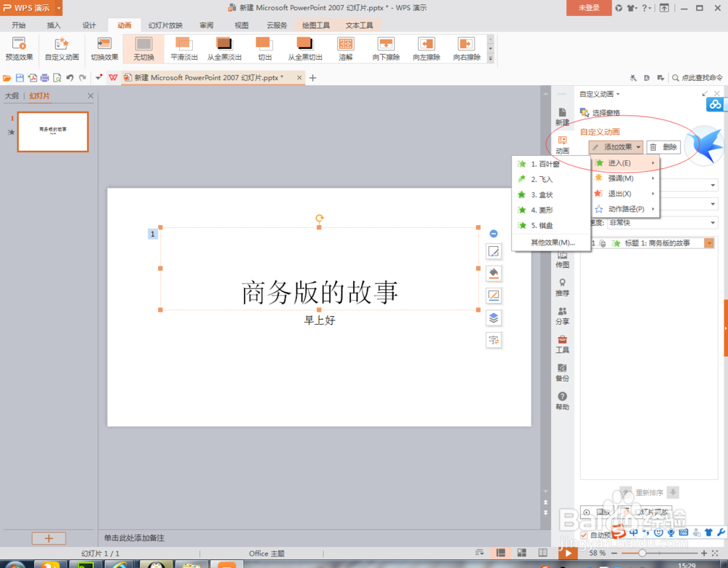The height and width of the screenshot is (568, 728).
Task: Open the 工具 (tools) panel in right sidebar
Action: pos(562,345)
